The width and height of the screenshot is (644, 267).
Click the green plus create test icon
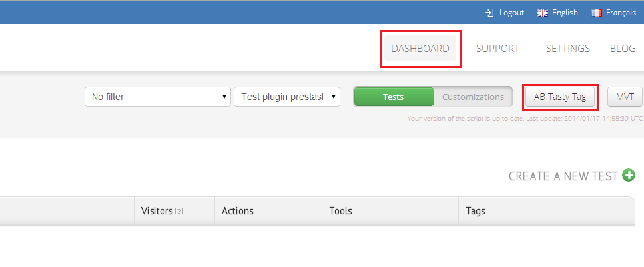click(629, 175)
